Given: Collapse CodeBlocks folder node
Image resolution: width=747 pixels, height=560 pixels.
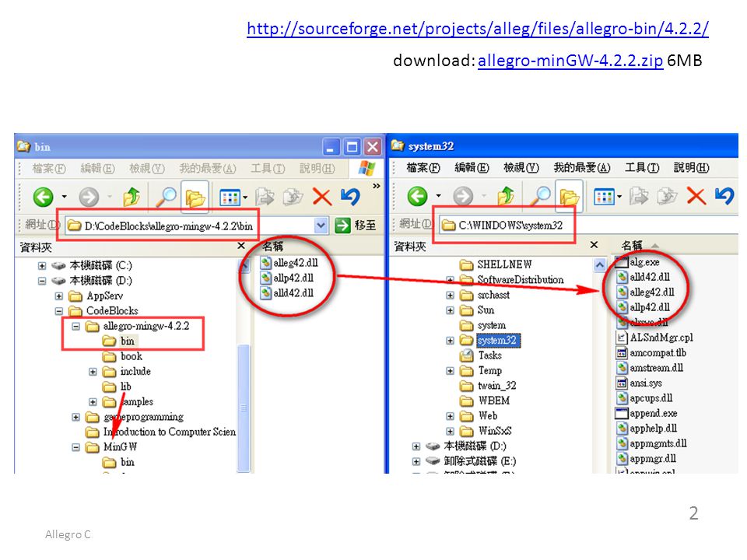Looking at the screenshot, I should click(x=58, y=311).
